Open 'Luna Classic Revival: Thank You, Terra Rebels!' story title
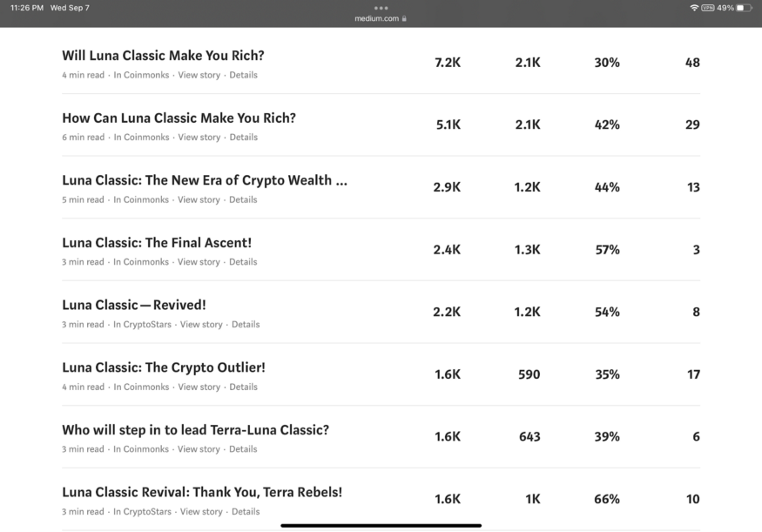The width and height of the screenshot is (762, 532). pyautogui.click(x=202, y=493)
